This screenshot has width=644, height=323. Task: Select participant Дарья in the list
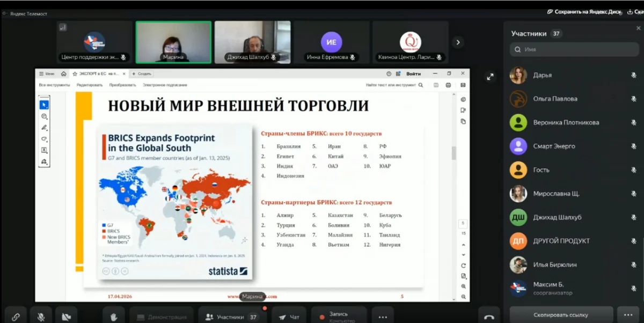pyautogui.click(x=574, y=76)
